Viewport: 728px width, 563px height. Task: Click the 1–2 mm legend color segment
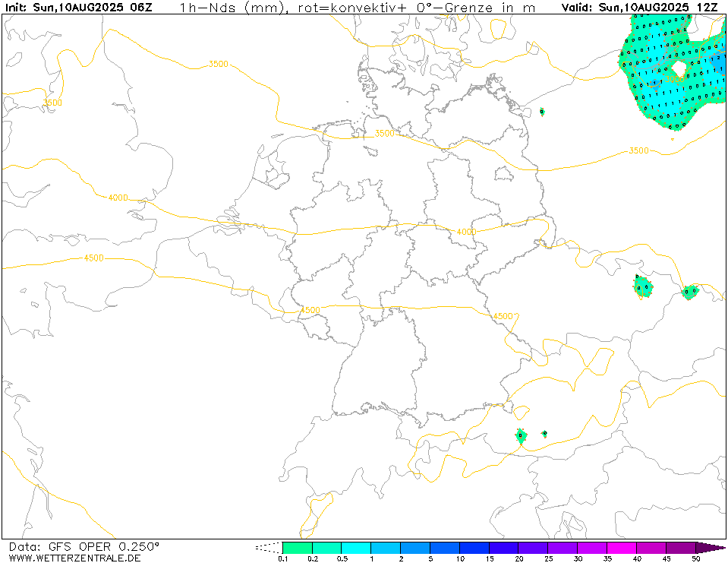(x=386, y=548)
